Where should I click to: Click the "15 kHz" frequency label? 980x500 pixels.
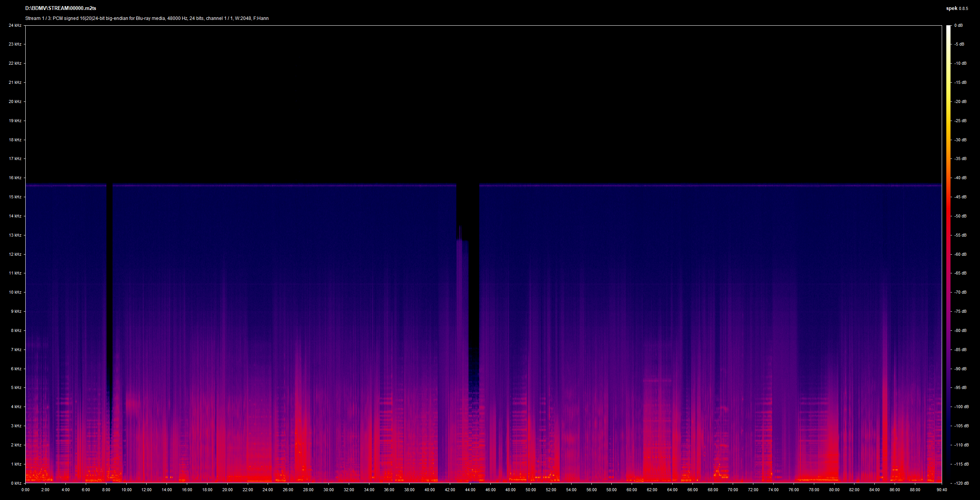pyautogui.click(x=15, y=197)
